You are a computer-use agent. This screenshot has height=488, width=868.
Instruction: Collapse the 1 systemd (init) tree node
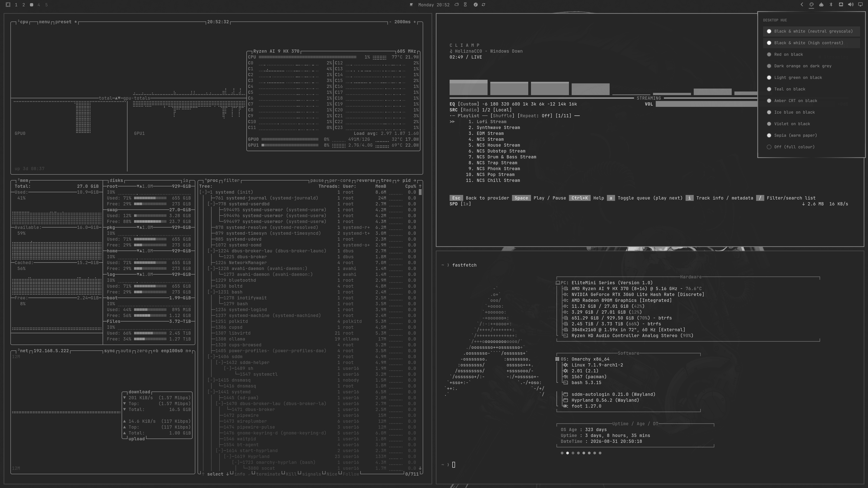point(203,192)
